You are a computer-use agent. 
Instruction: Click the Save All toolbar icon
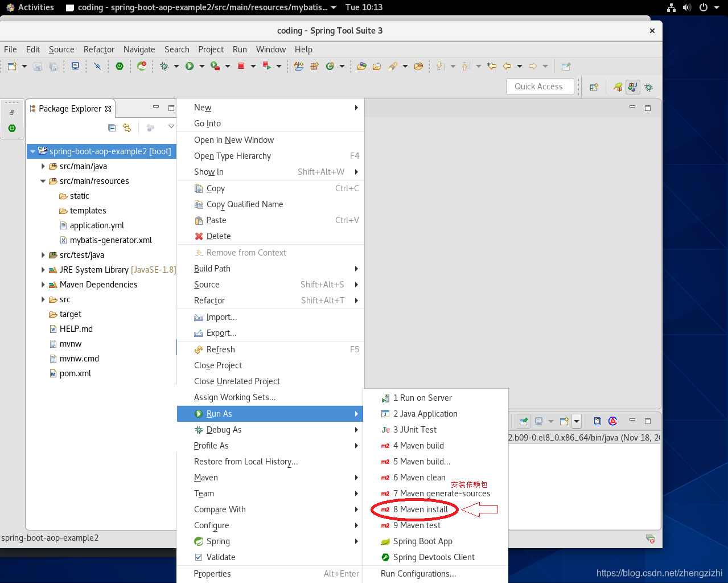coord(53,66)
